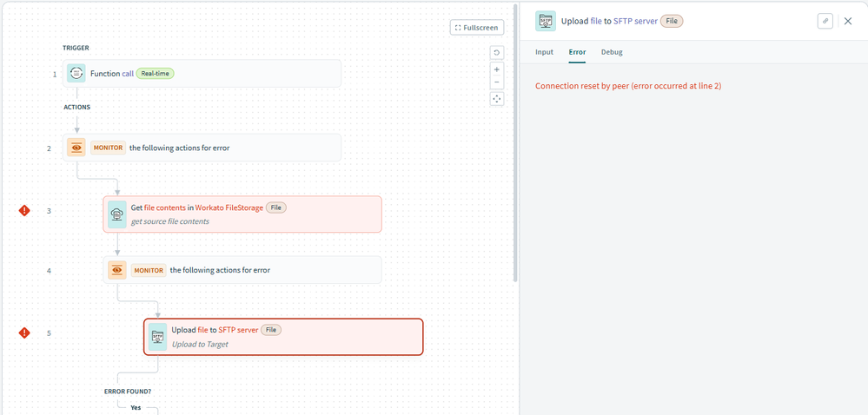Click the red error marker beside step 3
This screenshot has height=415, width=868.
(x=24, y=210)
